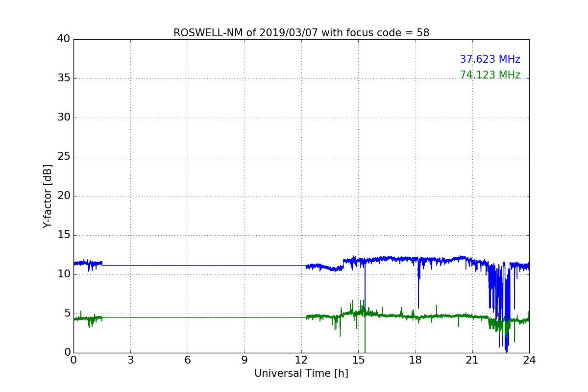Select the 37.623 MHz legend label
The height and width of the screenshot is (392, 588).
(x=490, y=59)
